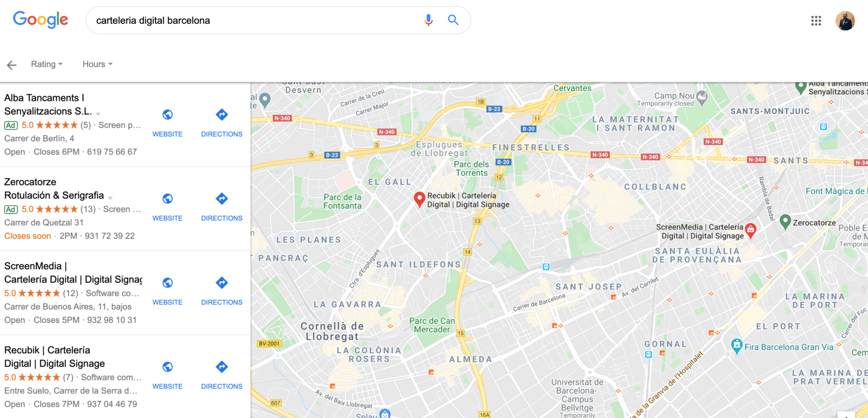Go to Google homepage via logo
The image size is (868, 418).
coord(41,20)
